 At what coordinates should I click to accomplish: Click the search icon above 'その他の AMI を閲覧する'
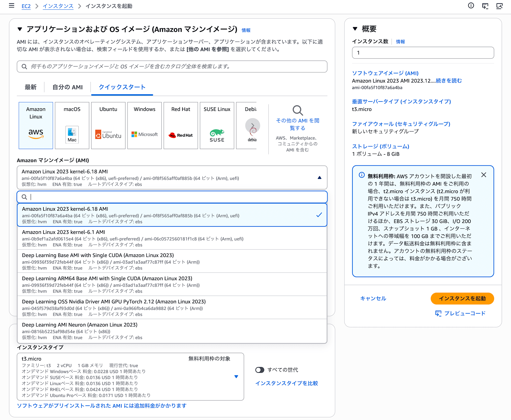(298, 110)
